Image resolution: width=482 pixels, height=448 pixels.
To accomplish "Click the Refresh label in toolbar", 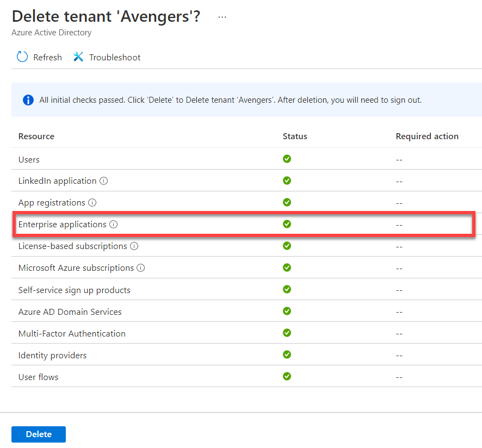I will tap(48, 58).
